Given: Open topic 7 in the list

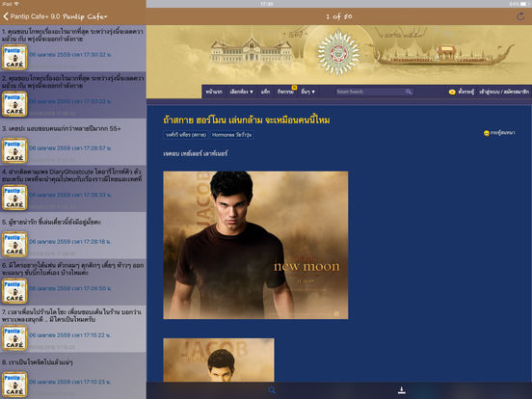Looking at the screenshot, I should tap(73, 329).
